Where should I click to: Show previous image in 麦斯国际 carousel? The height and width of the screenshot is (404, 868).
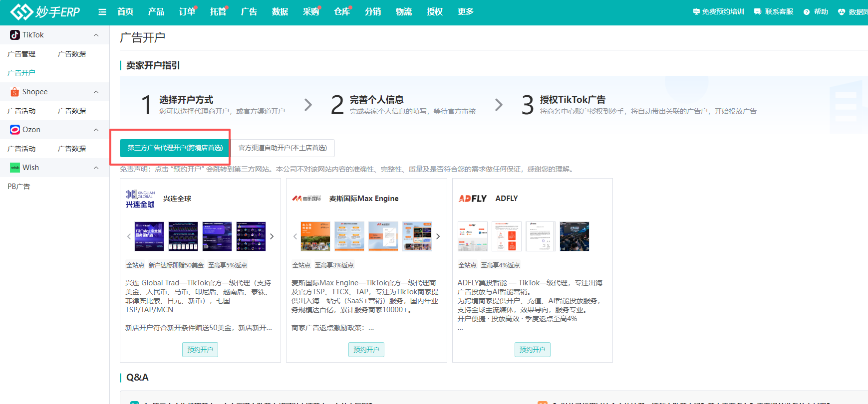(295, 236)
